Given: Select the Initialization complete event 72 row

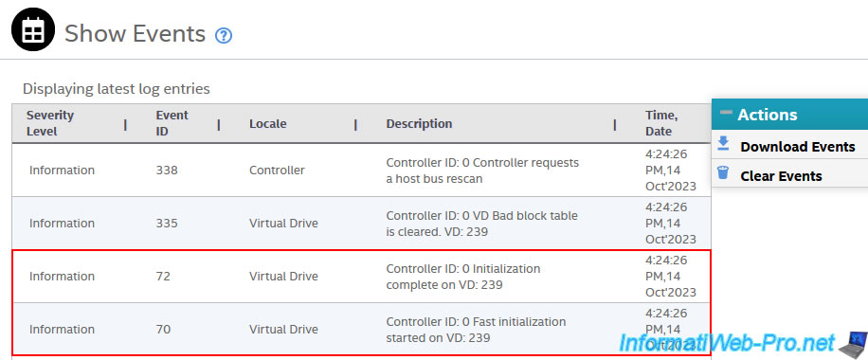Looking at the screenshot, I should (361, 277).
